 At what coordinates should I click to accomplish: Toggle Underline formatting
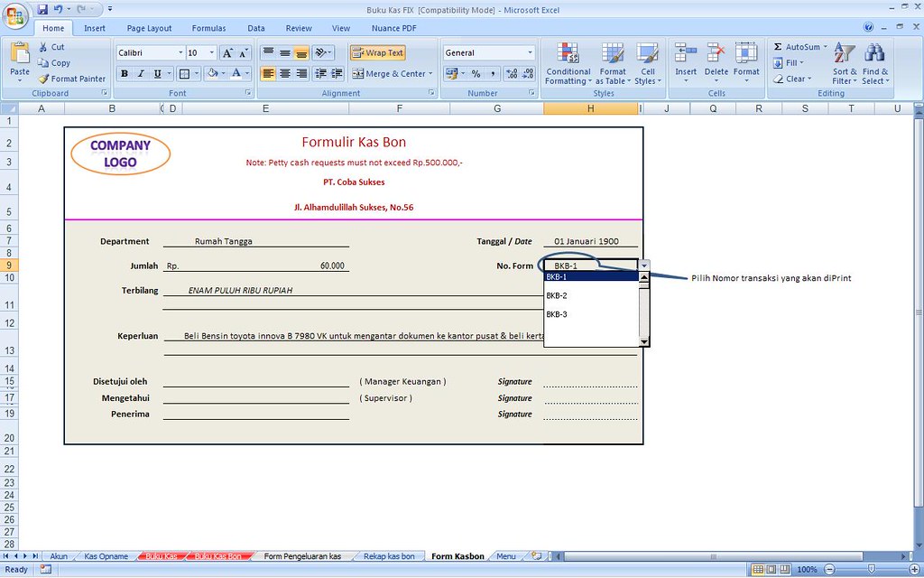click(157, 74)
